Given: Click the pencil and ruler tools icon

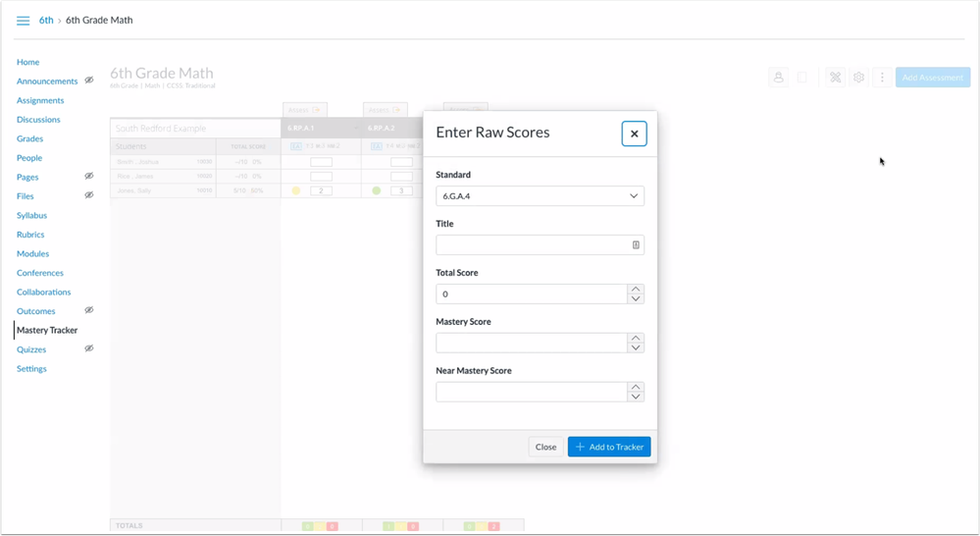Looking at the screenshot, I should tap(835, 78).
